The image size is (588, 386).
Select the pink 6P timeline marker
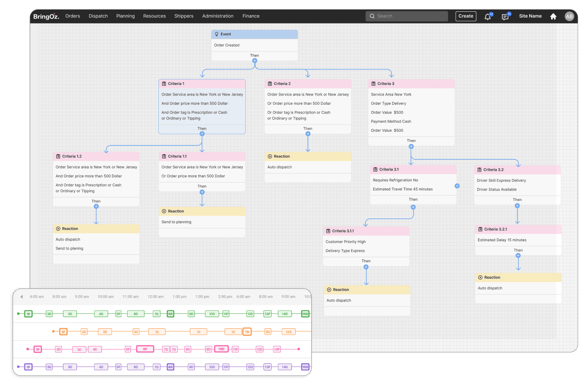pos(145,349)
